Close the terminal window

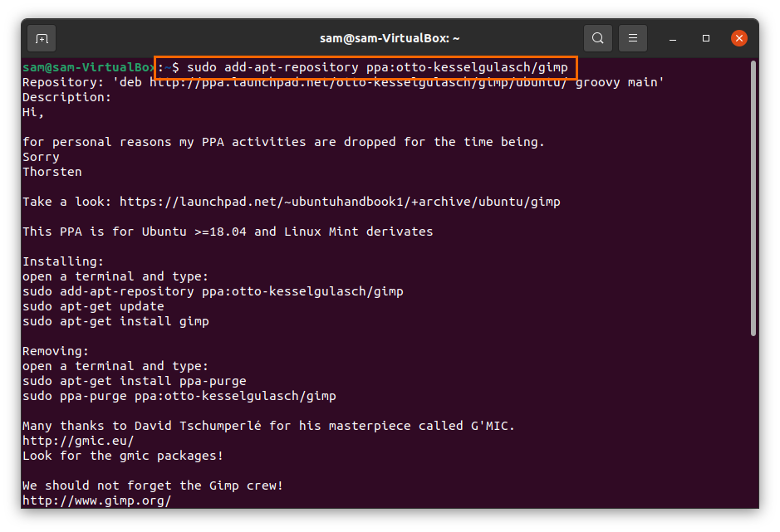(x=738, y=38)
